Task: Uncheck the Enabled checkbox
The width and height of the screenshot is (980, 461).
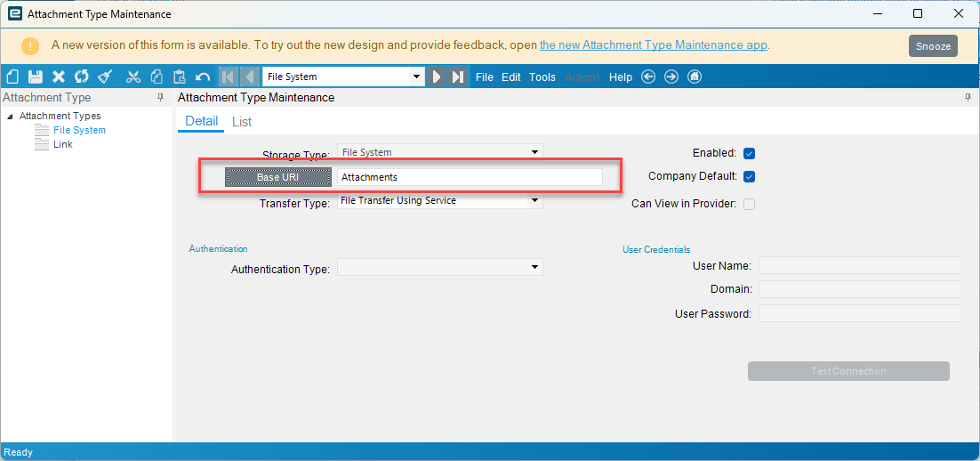Action: [750, 153]
